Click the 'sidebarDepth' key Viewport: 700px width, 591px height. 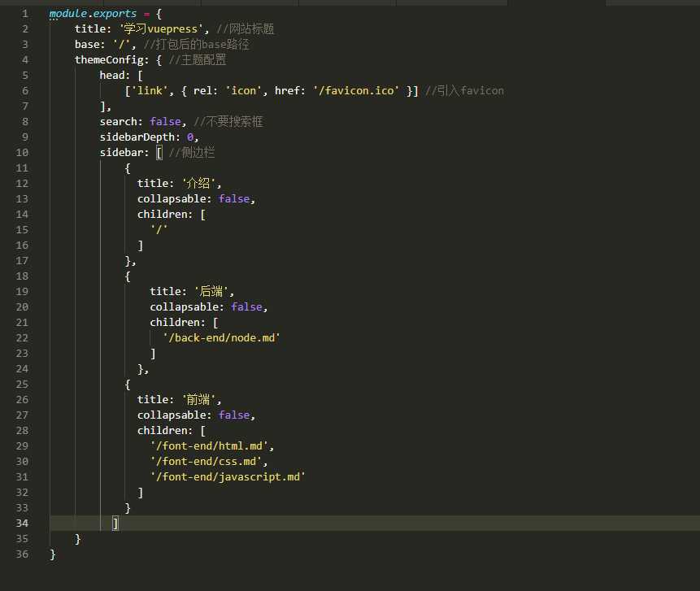(x=137, y=137)
